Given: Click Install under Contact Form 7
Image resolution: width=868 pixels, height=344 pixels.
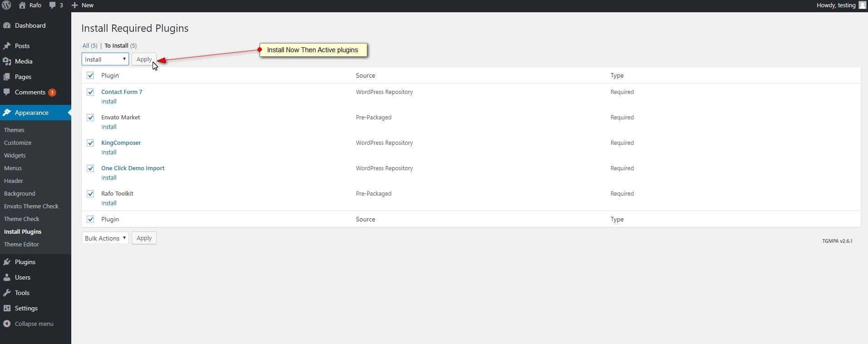Looking at the screenshot, I should tap(109, 101).
